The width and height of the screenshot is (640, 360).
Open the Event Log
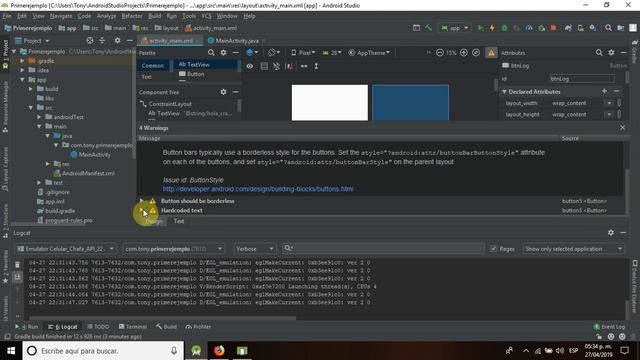pyautogui.click(x=609, y=327)
